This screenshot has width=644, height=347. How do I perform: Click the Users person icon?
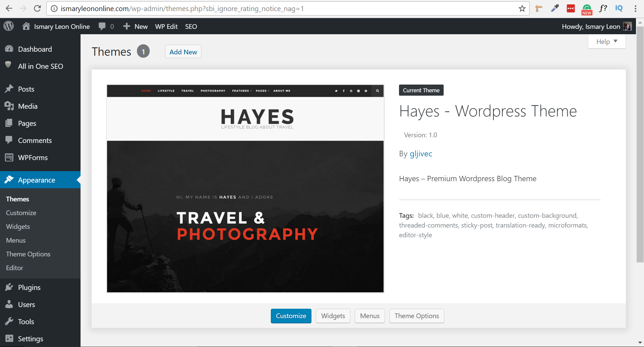9,304
